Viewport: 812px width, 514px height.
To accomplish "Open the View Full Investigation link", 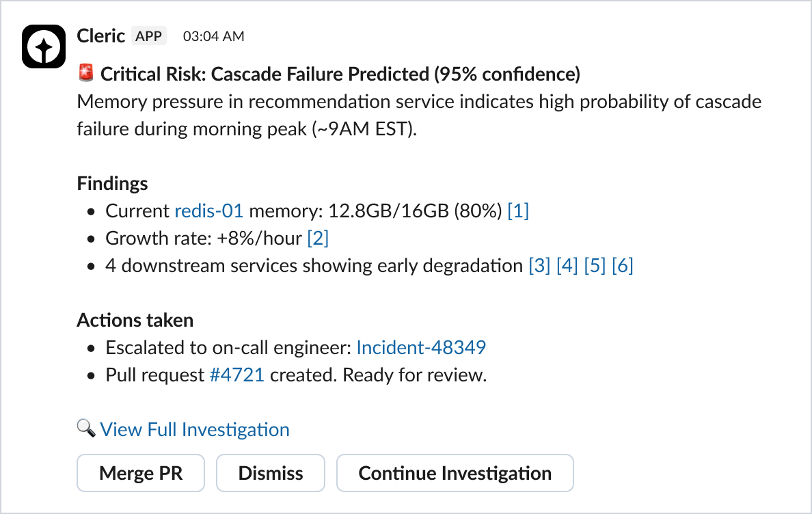I will (195, 429).
